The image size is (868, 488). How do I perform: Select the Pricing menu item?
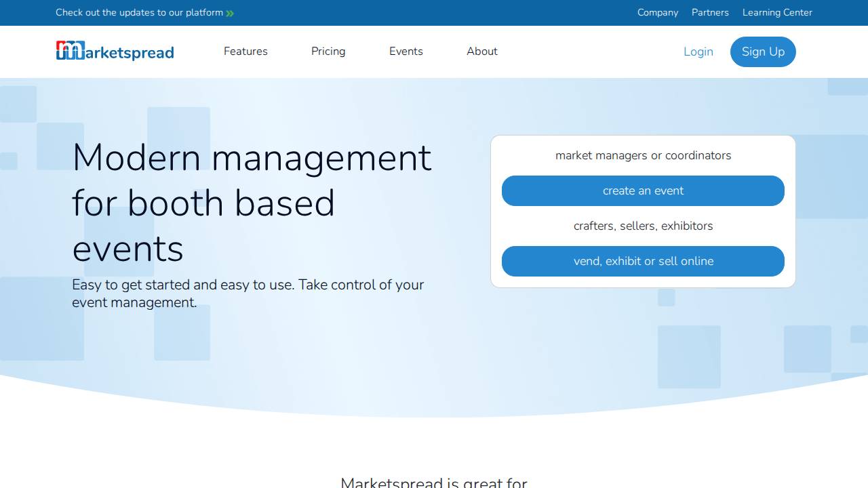(x=328, y=52)
